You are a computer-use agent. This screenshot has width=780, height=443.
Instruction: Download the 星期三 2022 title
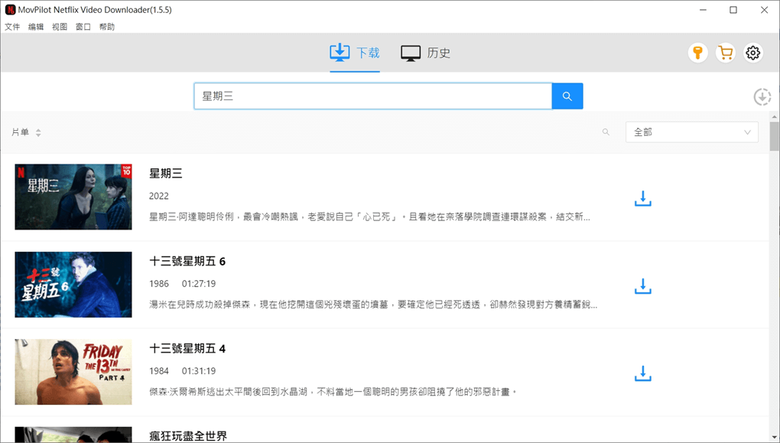point(643,198)
